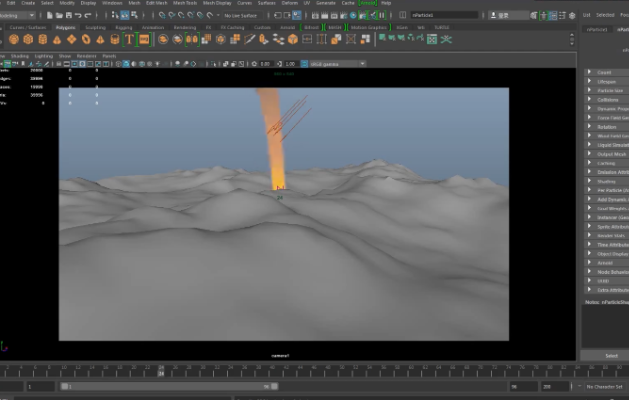This screenshot has height=400, width=629.
Task: Create a polygon cube from the shelf
Action: coord(28,39)
